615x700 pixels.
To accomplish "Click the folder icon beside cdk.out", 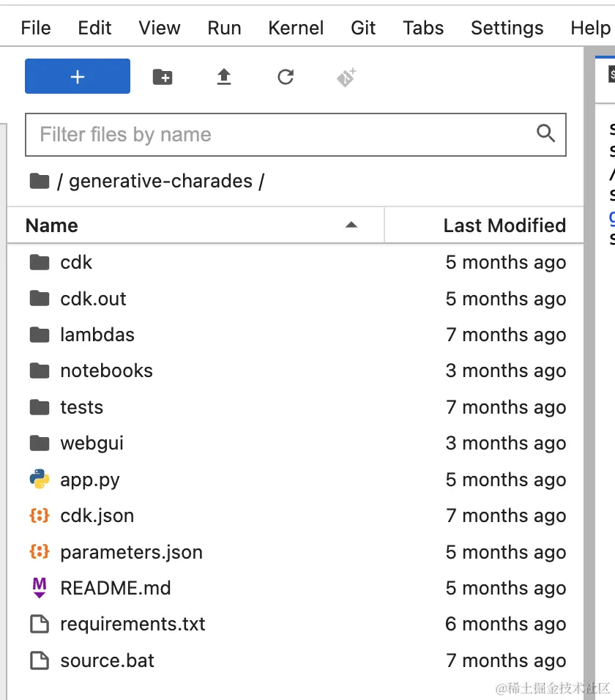I will click(40, 298).
